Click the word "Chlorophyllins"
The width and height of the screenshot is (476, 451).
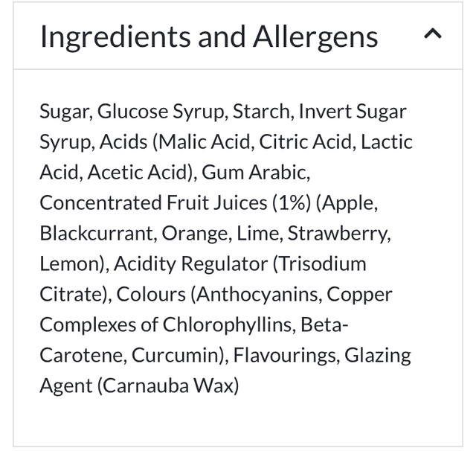coord(222,325)
